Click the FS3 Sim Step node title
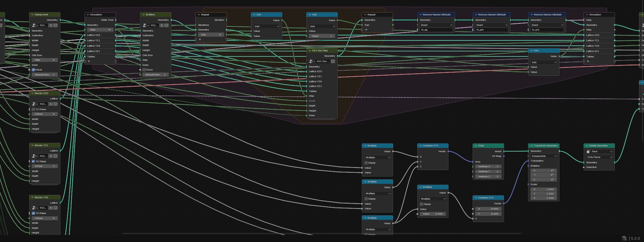Image resolution: width=644 pixels, height=242 pixels. [320, 51]
